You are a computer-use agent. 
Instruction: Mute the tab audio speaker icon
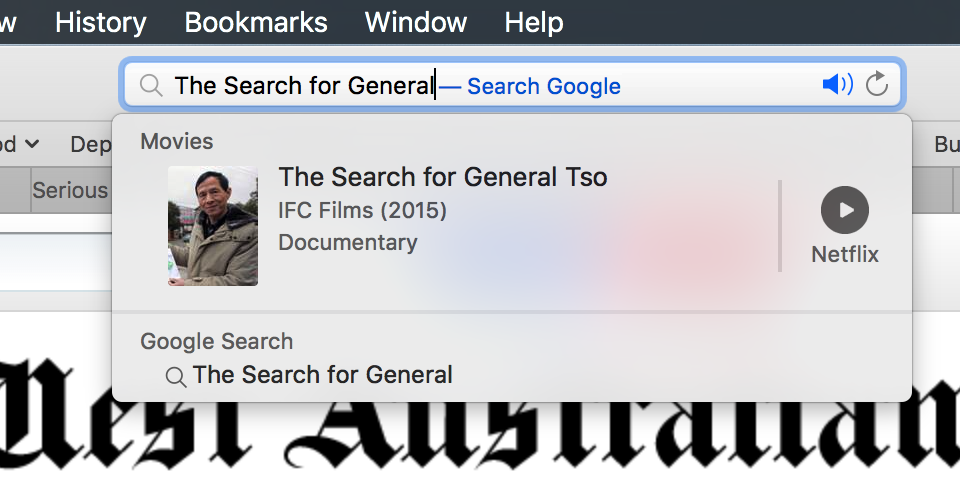[838, 84]
